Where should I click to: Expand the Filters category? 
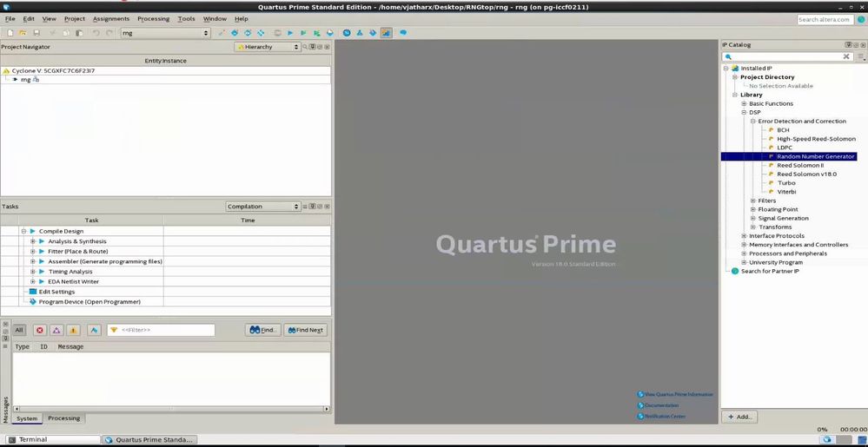coord(752,200)
